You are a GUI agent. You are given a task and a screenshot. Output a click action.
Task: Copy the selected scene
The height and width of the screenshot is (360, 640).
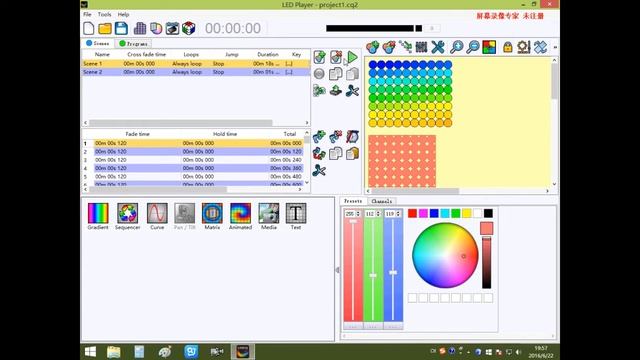pos(336,74)
